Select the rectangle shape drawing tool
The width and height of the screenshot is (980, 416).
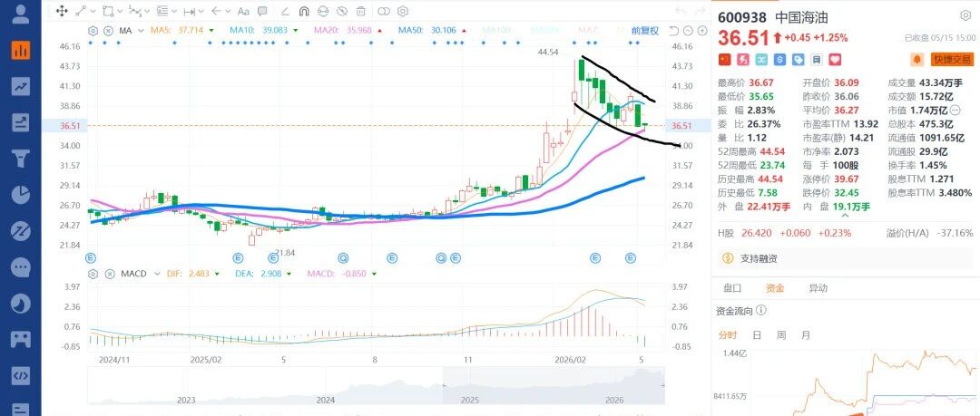coord(108,11)
